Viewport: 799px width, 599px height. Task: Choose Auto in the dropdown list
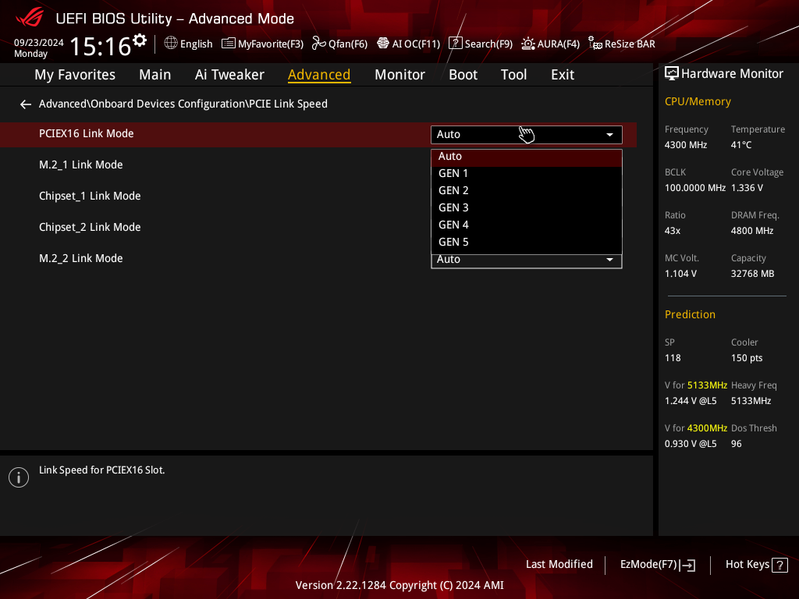(526, 157)
